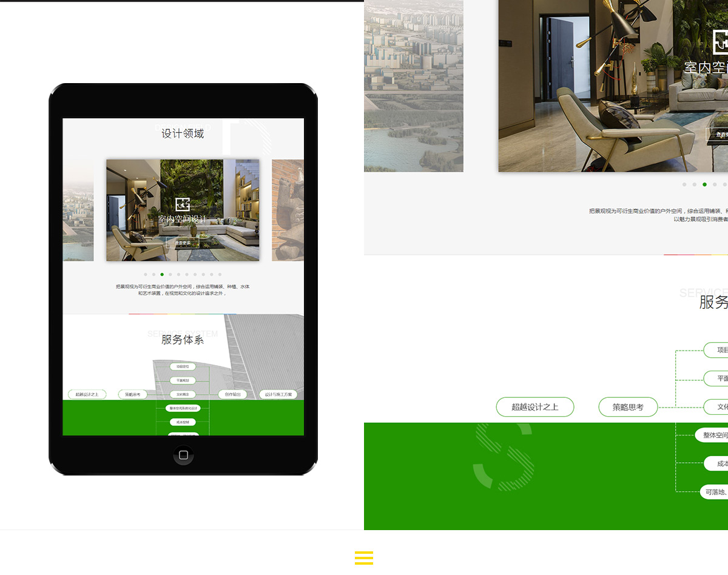The height and width of the screenshot is (575, 728).
Task: Select the fourth carousel dot in tablet preview
Action: tap(170, 274)
